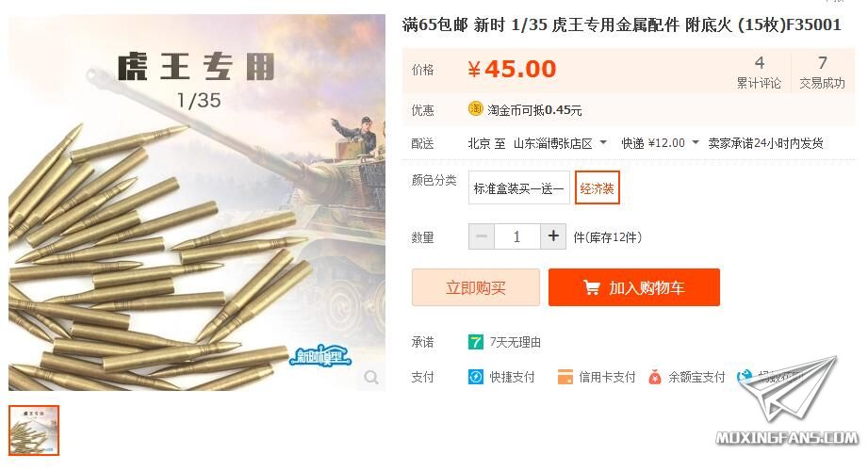Screen dimensions: 868x471
Task: Select the 标准盒装买一送一 option
Action: (518, 187)
